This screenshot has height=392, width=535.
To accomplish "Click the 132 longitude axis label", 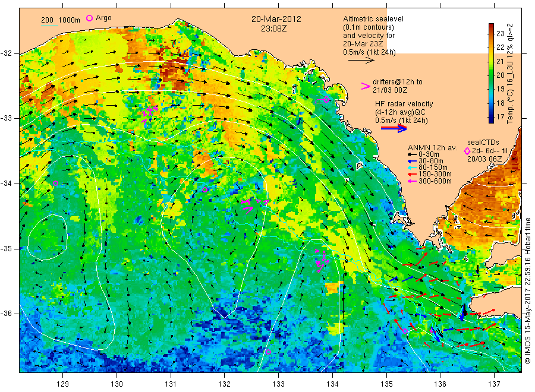I will (x=225, y=384).
